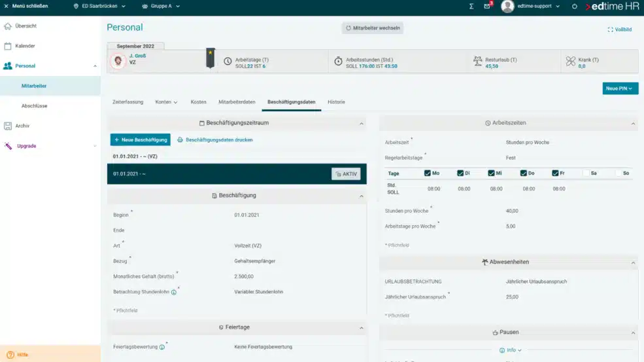Click the Monatliches Gehalt value 2.500,00
Screen dimensions: 644x362
click(244, 277)
